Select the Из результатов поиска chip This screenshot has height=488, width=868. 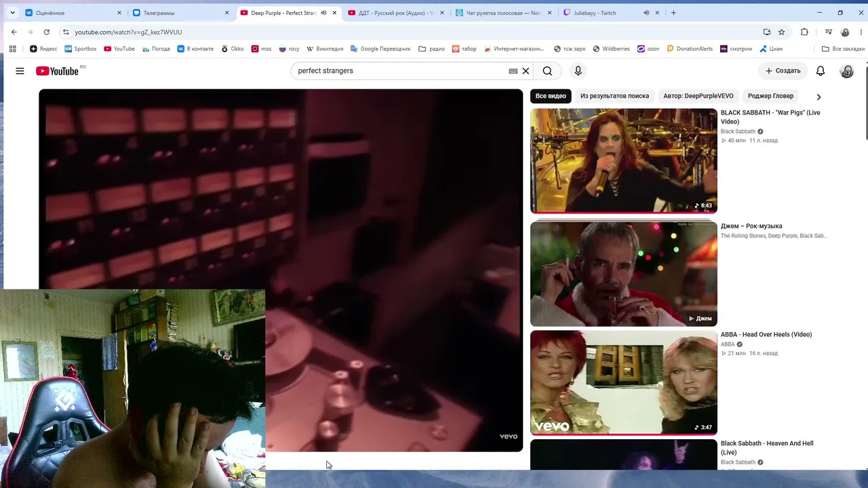pyautogui.click(x=614, y=96)
